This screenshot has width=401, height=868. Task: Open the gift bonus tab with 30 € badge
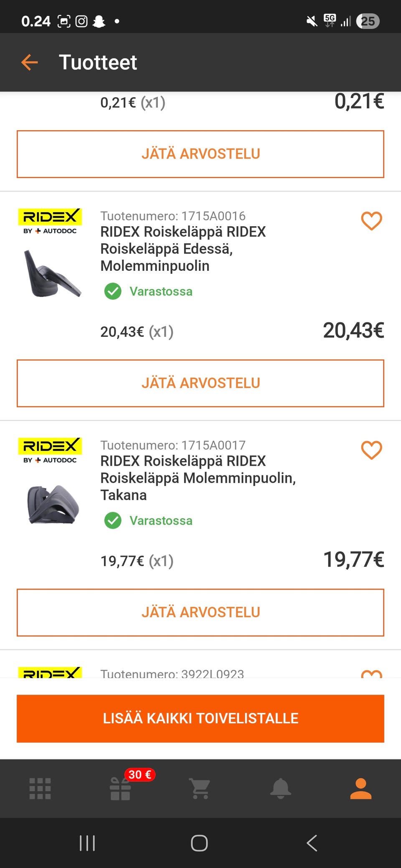[x=121, y=788]
